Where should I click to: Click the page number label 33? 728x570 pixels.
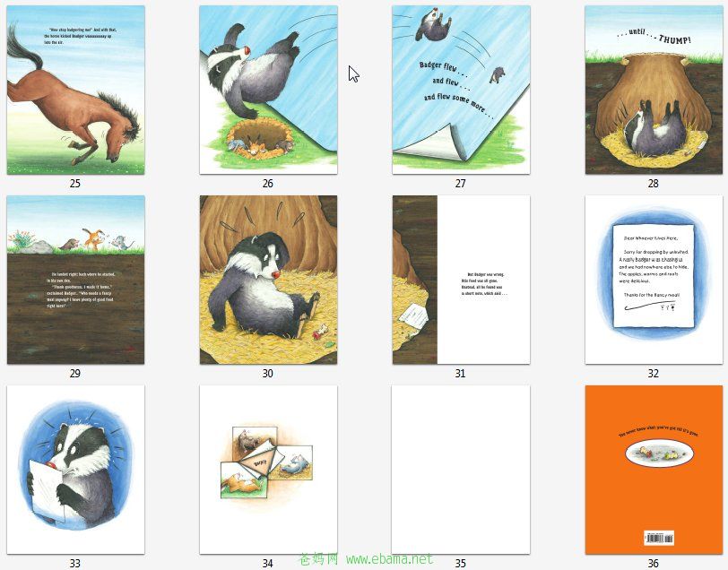point(75,563)
